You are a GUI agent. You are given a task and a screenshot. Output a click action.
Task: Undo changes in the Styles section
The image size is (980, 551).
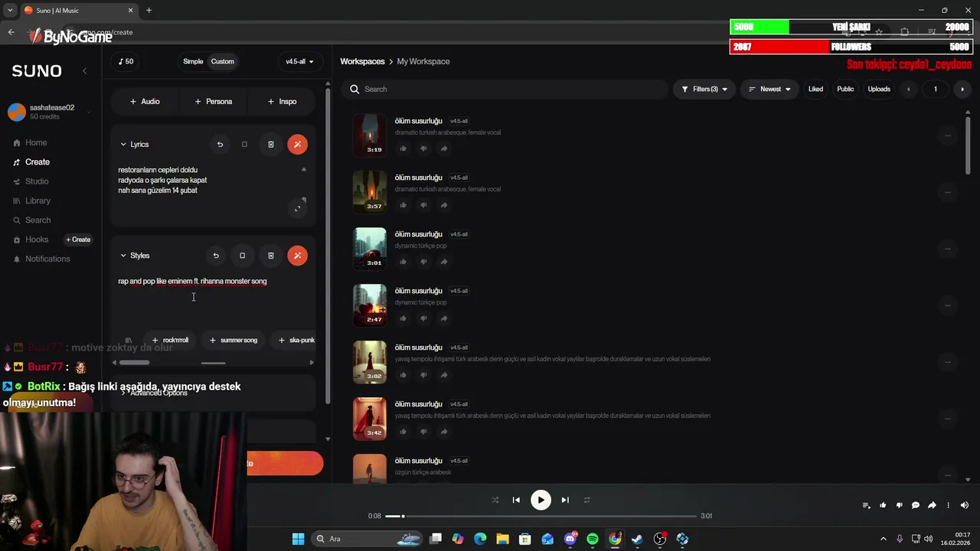pos(216,256)
